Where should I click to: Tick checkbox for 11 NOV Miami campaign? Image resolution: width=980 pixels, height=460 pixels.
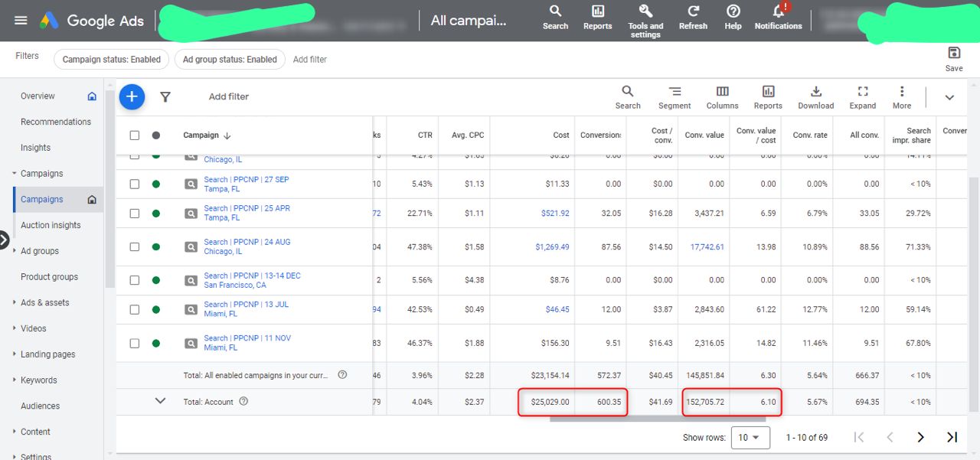[135, 344]
